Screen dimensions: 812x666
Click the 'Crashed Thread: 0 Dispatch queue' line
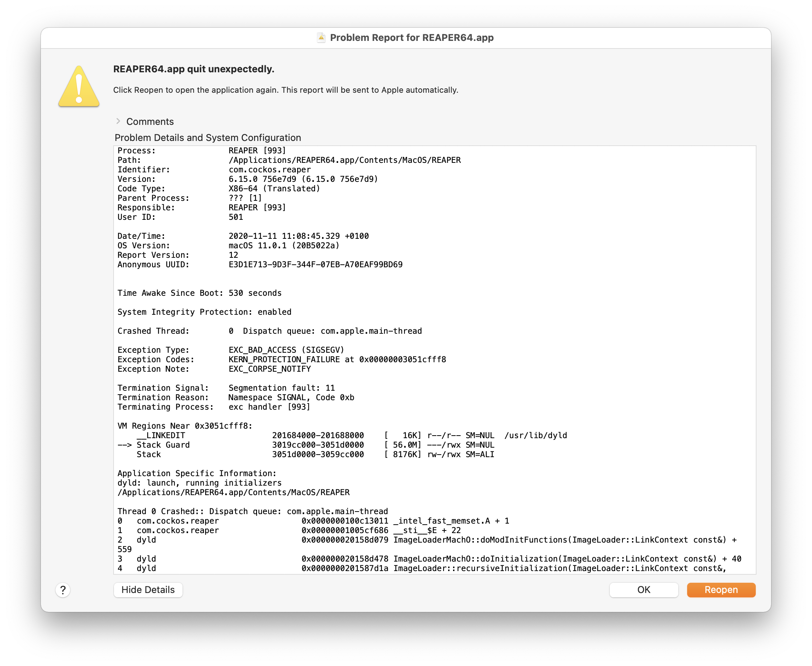coord(270,331)
